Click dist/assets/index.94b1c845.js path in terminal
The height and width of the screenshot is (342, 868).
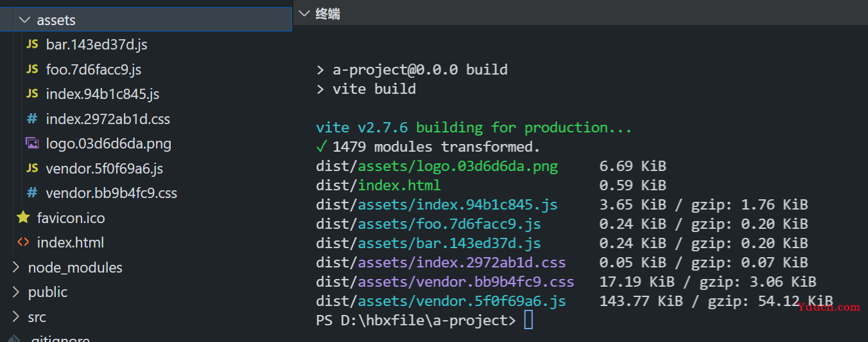[437, 204]
